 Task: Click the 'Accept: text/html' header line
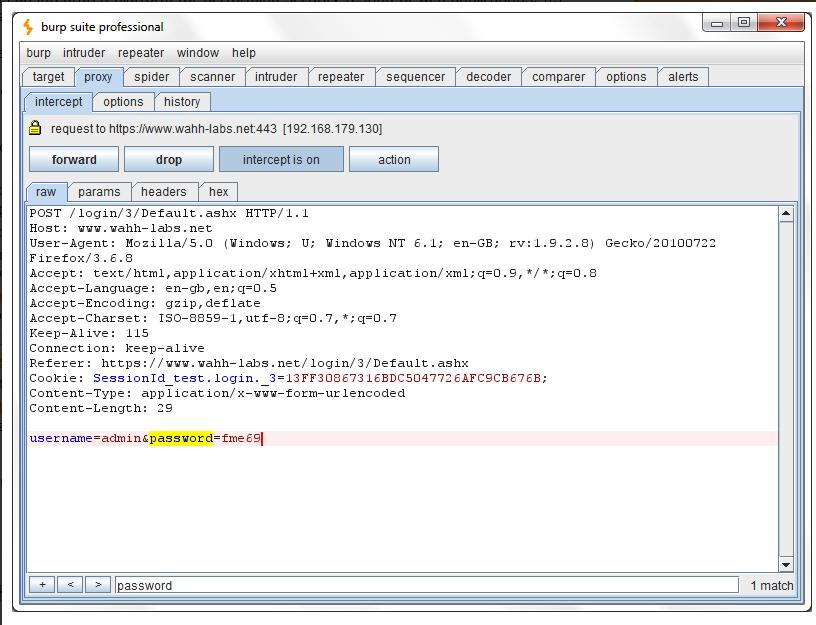click(x=313, y=273)
